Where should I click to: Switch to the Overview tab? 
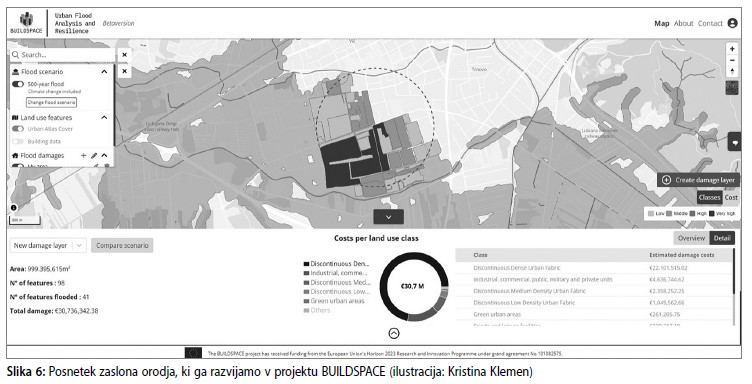coord(691,238)
